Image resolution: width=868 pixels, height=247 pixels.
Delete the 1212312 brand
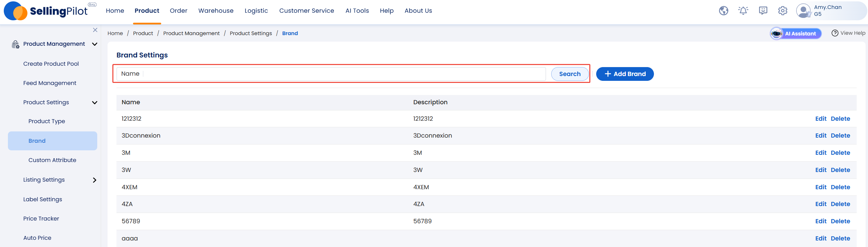tap(841, 119)
